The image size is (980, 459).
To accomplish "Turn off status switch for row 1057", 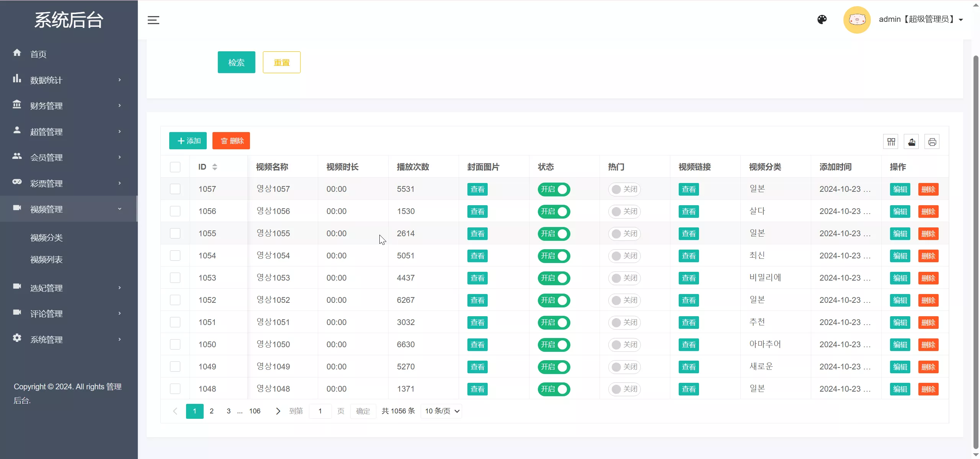I will [x=554, y=189].
